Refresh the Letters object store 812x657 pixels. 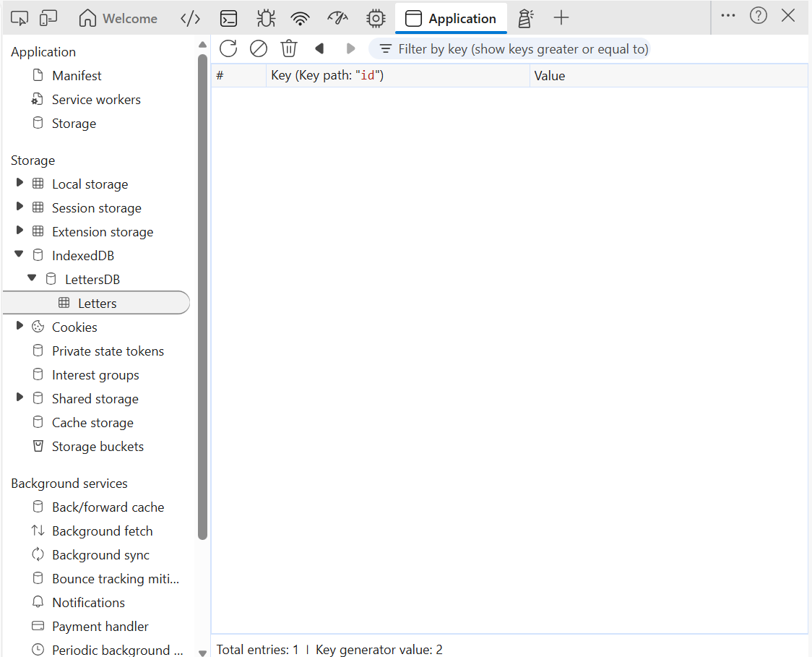click(x=228, y=48)
